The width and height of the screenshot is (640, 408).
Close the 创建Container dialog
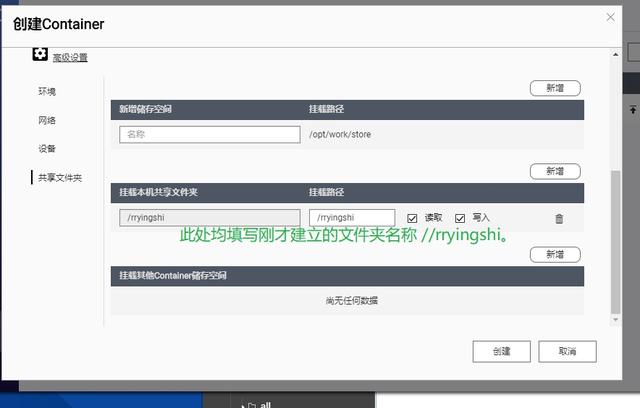coord(611,16)
